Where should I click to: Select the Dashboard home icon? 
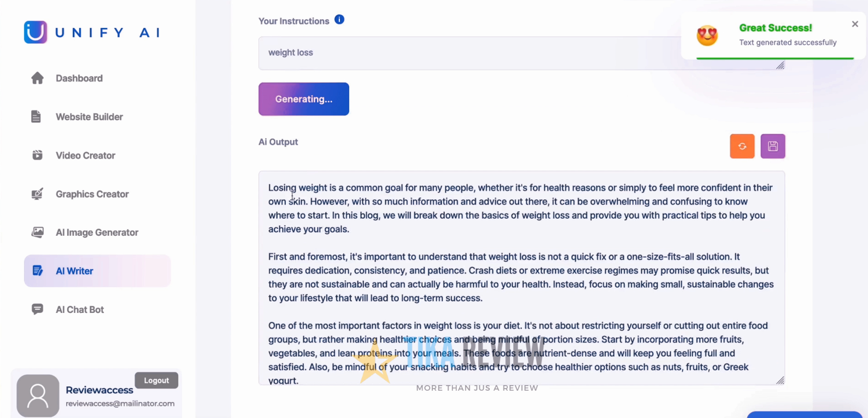(37, 78)
